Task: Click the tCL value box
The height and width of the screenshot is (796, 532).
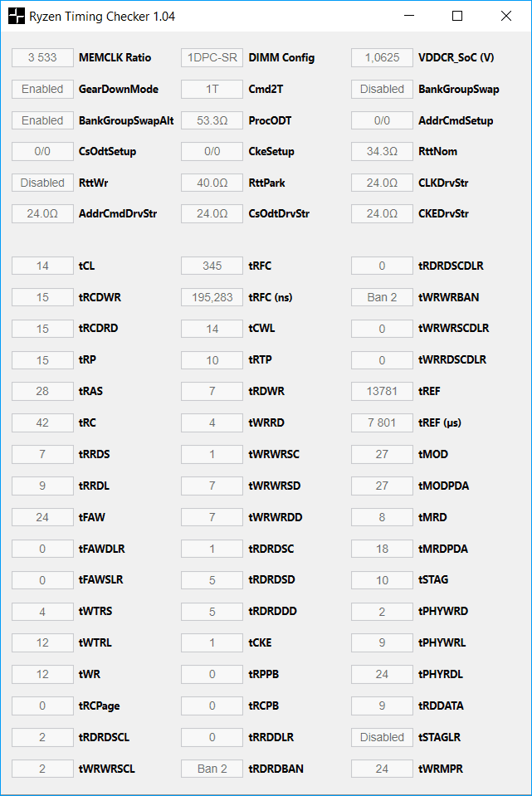Action: 42,266
